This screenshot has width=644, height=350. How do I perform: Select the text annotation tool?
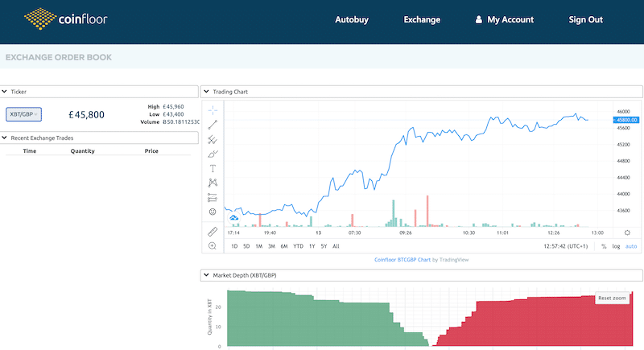pos(213,169)
